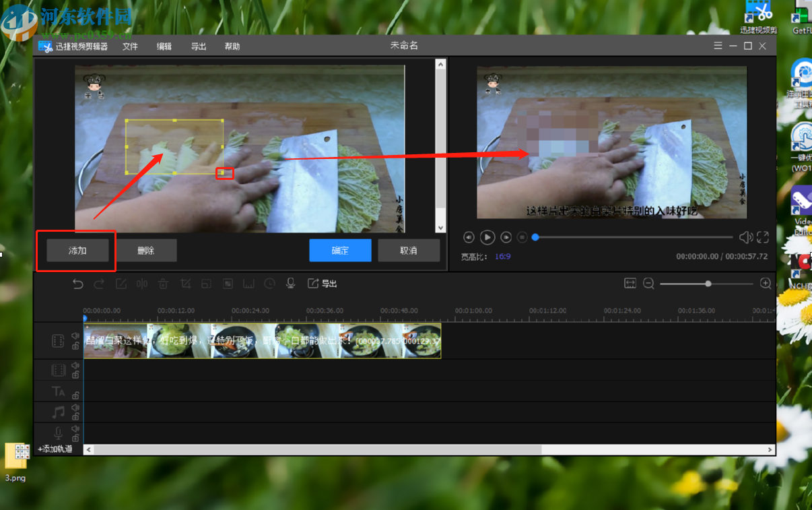
Task: Open the 3.png file on the desktop
Action: (x=17, y=462)
